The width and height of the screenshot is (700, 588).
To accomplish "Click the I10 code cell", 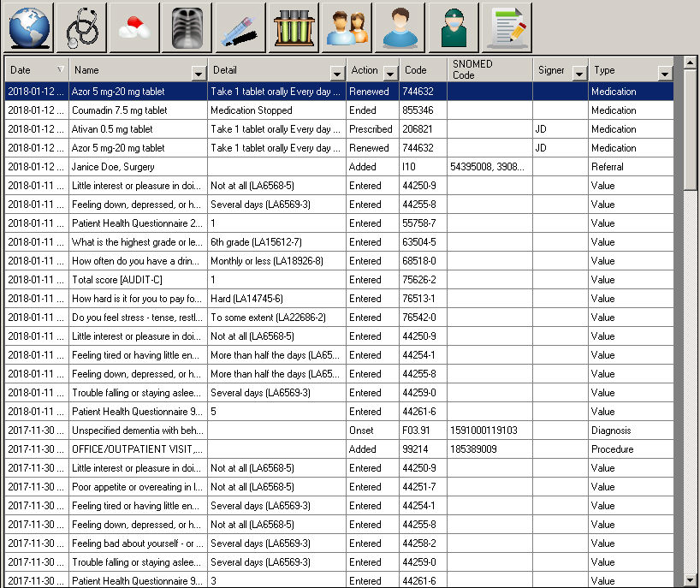I will [x=423, y=167].
